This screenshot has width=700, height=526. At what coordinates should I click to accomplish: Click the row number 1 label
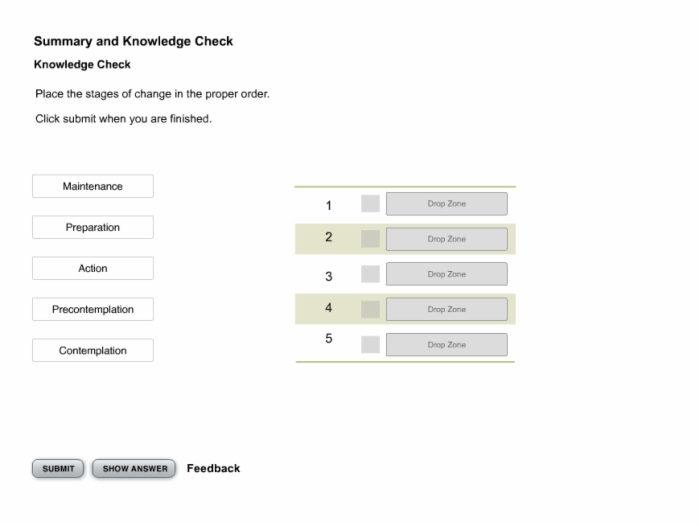pyautogui.click(x=329, y=205)
